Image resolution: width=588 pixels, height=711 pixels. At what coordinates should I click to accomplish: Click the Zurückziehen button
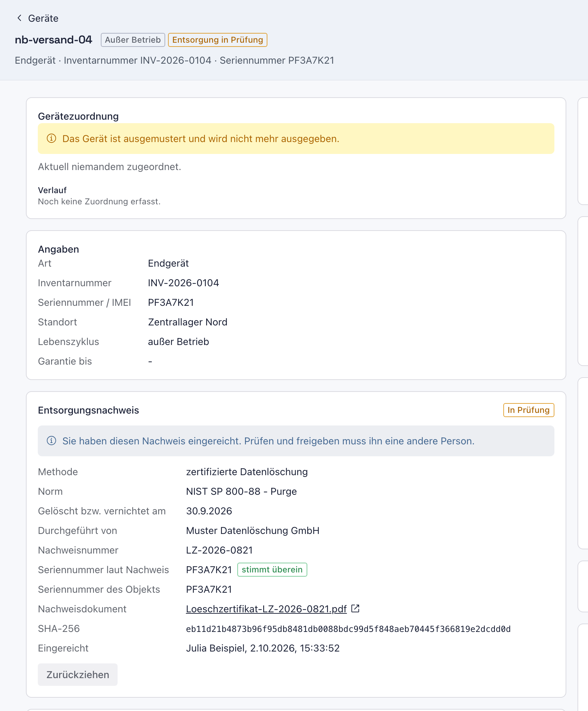pos(78,675)
